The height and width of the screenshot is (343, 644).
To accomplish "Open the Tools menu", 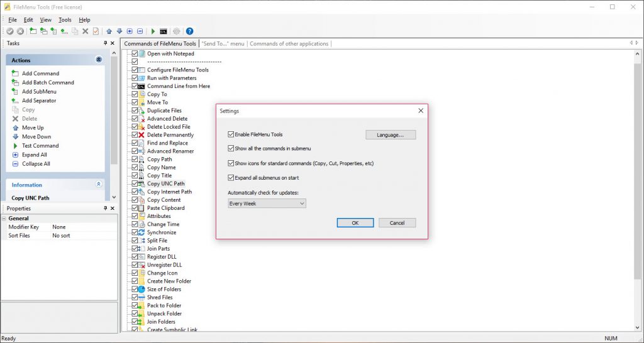I will (x=65, y=19).
